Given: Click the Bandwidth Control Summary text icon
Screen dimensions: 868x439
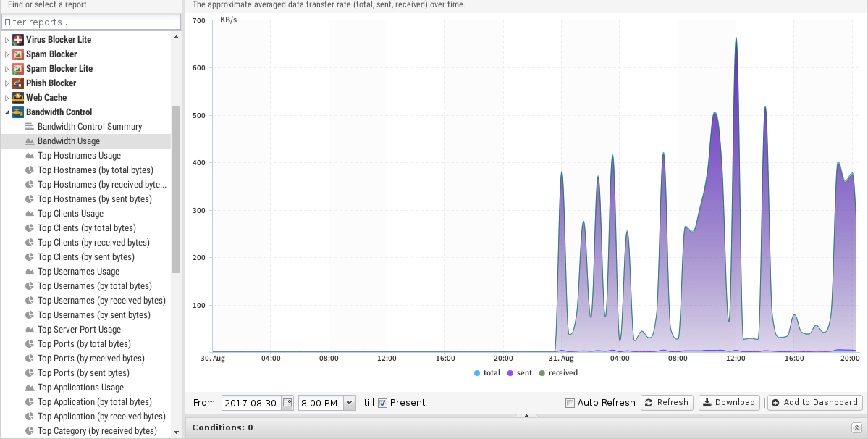Looking at the screenshot, I should (30, 127).
